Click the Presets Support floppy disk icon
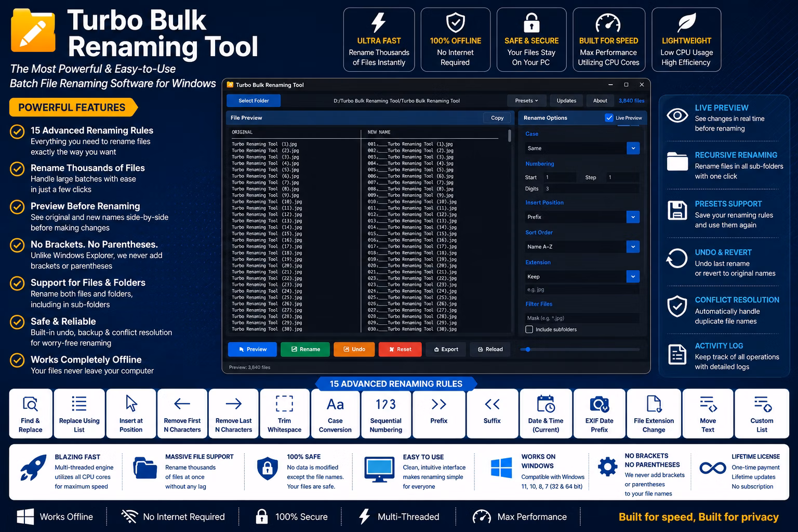This screenshot has width=798, height=532. 677,210
